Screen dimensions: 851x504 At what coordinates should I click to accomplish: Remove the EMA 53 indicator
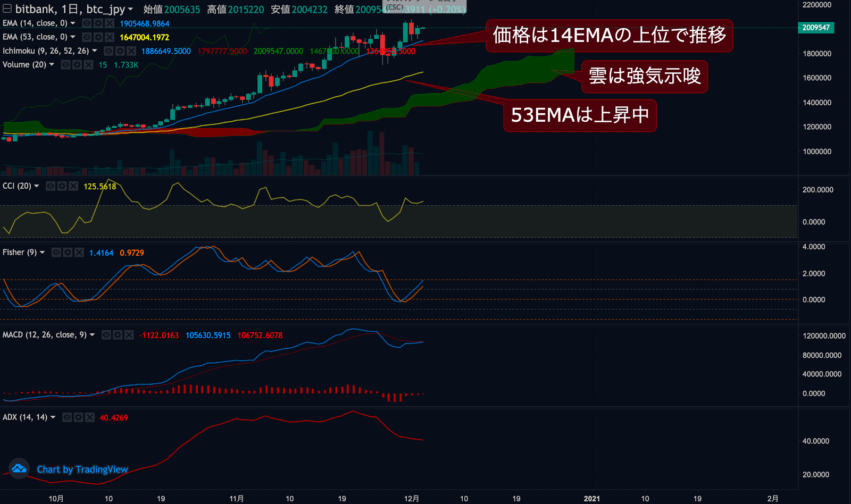point(109,37)
